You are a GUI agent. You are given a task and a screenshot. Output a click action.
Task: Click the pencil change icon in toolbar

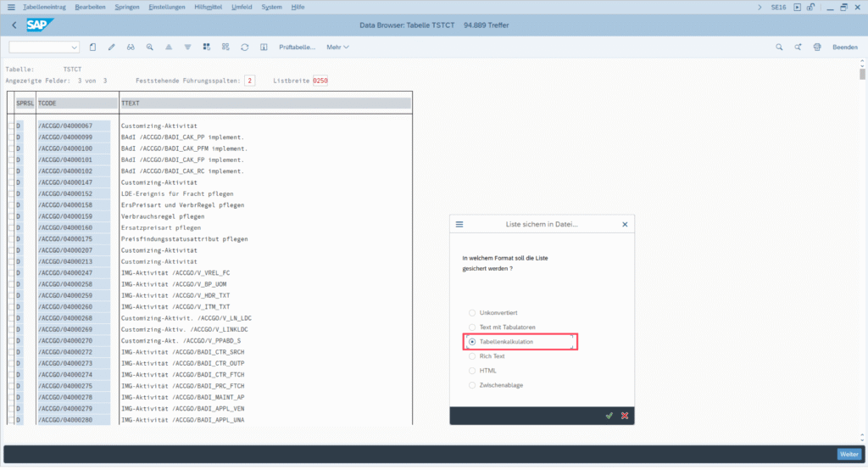click(x=111, y=48)
